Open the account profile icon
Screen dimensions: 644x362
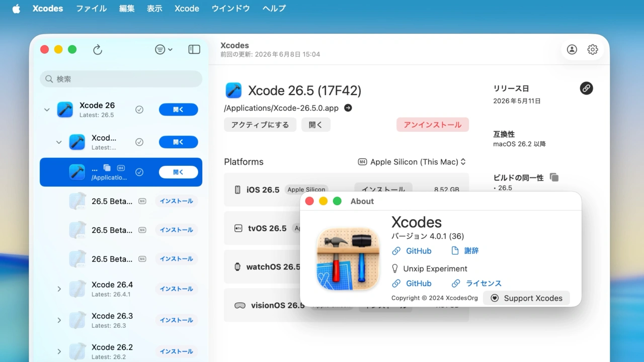tap(572, 49)
